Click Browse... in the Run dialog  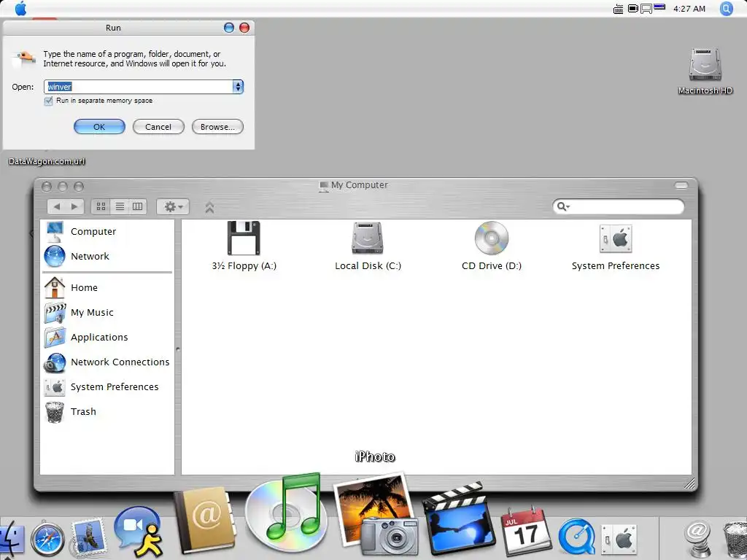click(217, 127)
